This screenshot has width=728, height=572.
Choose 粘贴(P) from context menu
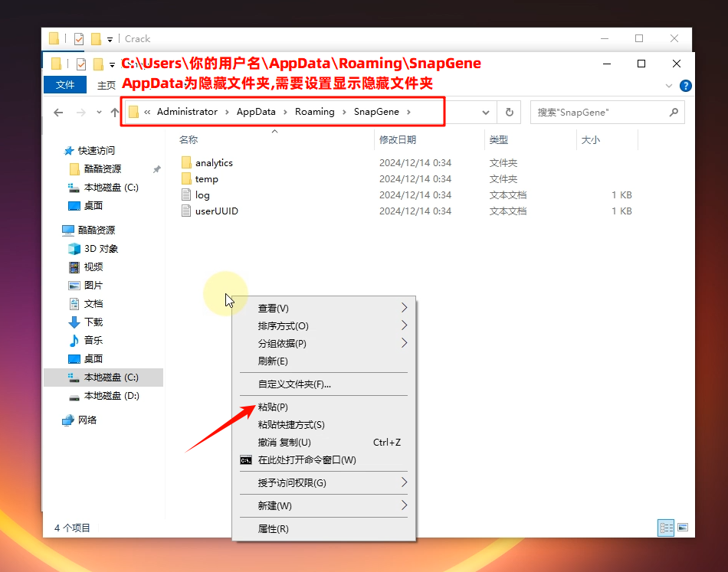pyautogui.click(x=273, y=407)
